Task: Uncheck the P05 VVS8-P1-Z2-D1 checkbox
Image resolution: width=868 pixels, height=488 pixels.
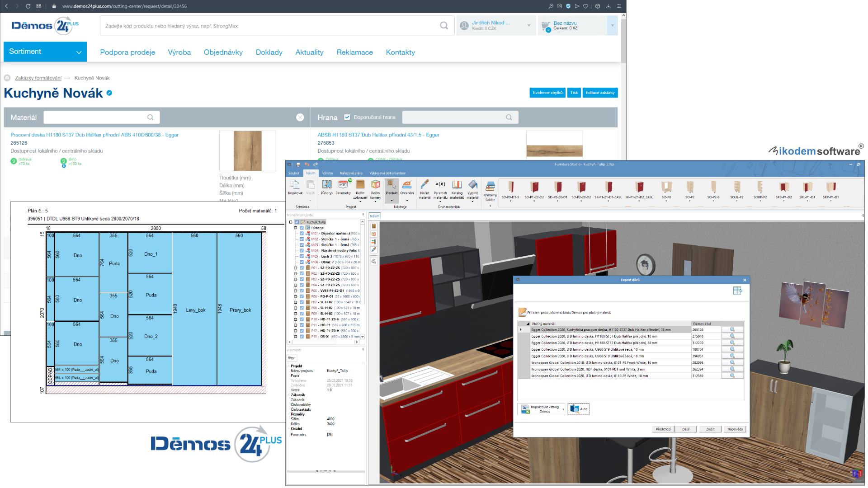Action: tap(302, 291)
